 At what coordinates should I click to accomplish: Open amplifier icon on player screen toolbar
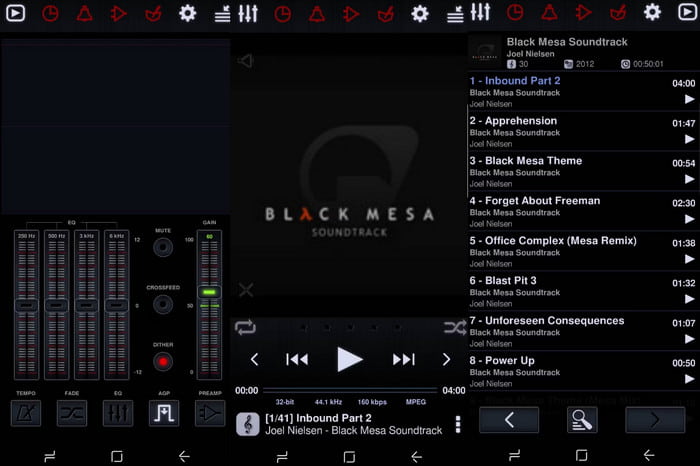point(351,14)
